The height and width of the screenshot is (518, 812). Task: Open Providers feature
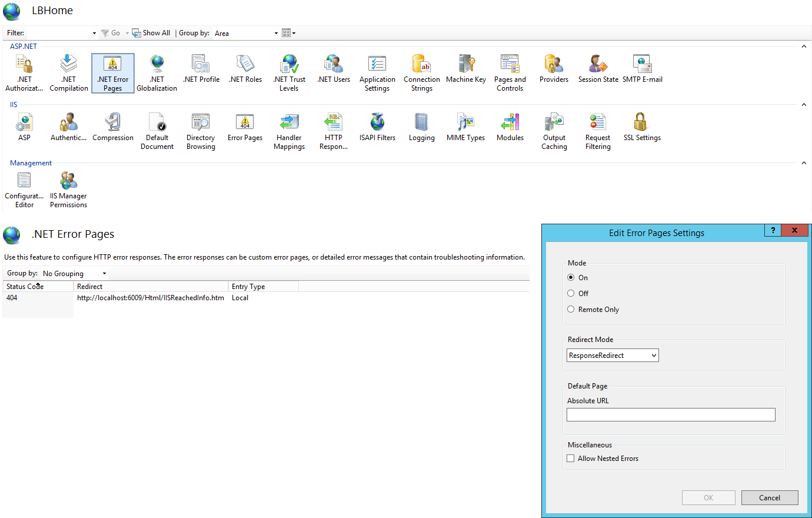click(554, 69)
